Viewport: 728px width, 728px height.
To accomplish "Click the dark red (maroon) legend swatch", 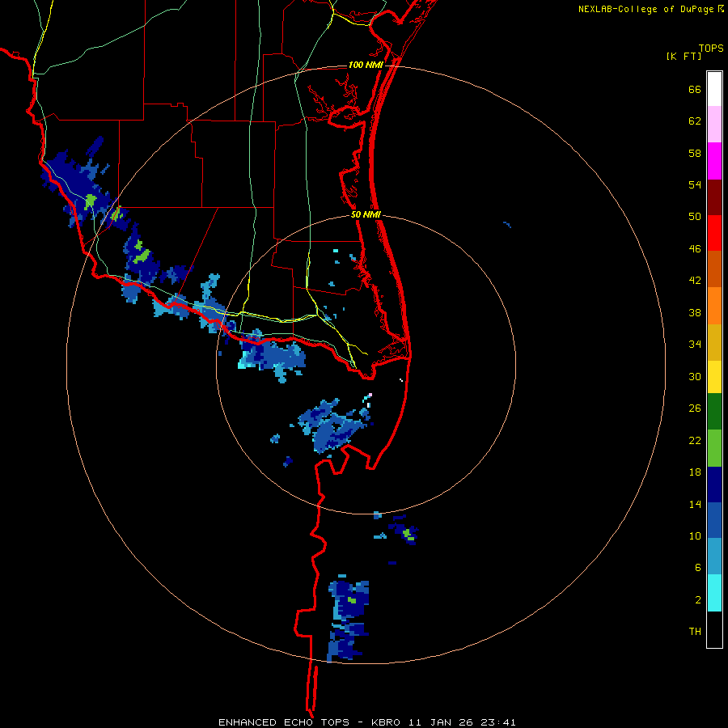I will pos(714,198).
